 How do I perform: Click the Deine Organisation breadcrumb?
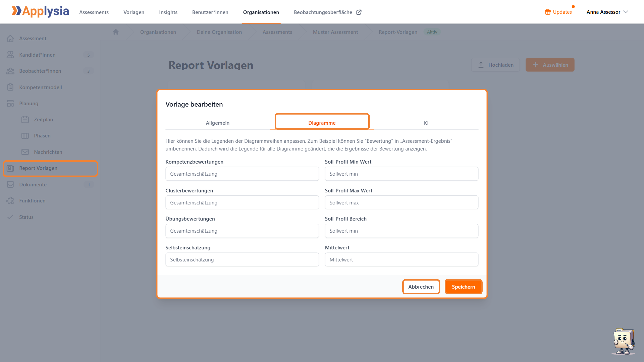click(x=219, y=32)
